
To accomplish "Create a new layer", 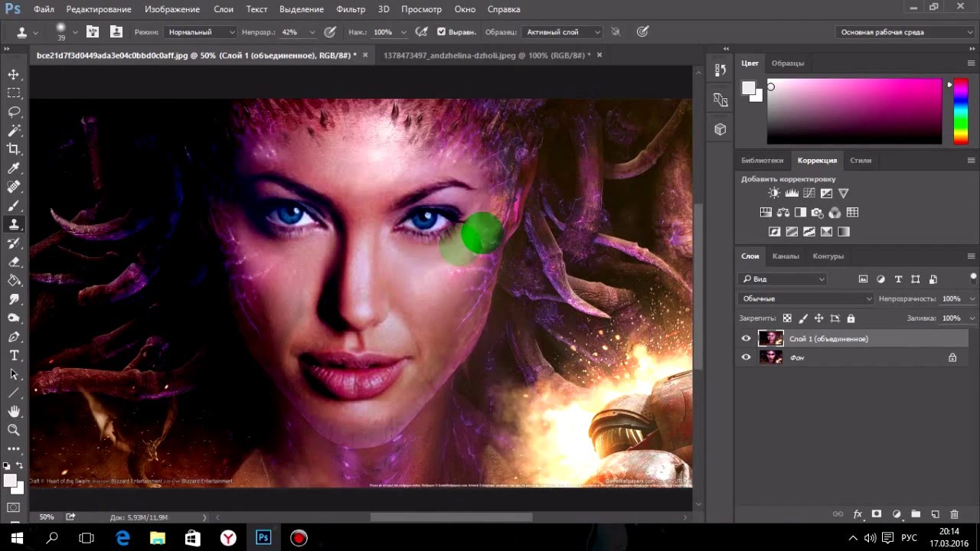I will [935, 514].
